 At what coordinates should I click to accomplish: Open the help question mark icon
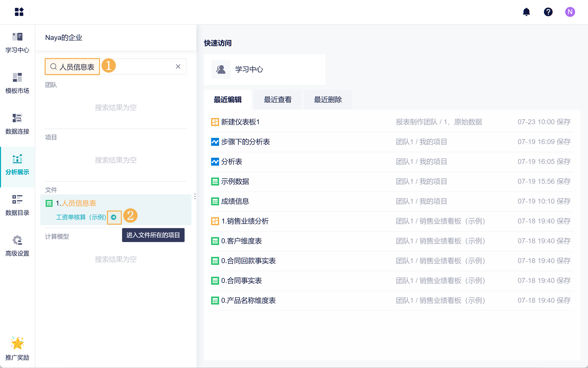pyautogui.click(x=548, y=12)
